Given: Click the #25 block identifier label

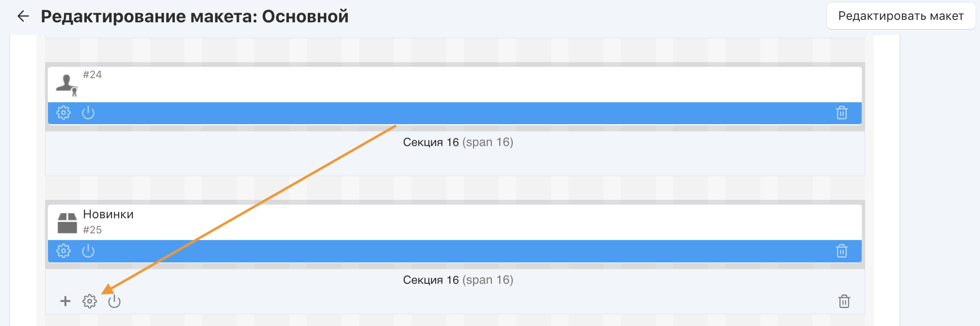Looking at the screenshot, I should [92, 230].
